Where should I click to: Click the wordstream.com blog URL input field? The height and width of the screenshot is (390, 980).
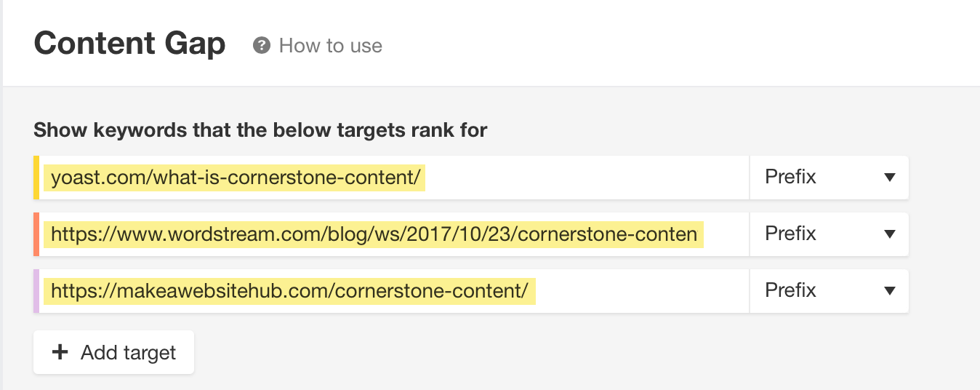[x=394, y=234]
